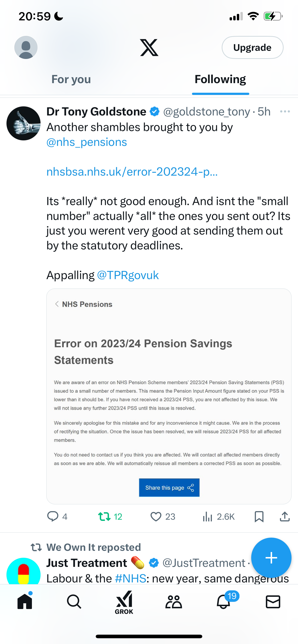Open replies on the 4-comment post
Image resolution: width=298 pixels, height=644 pixels.
57,517
